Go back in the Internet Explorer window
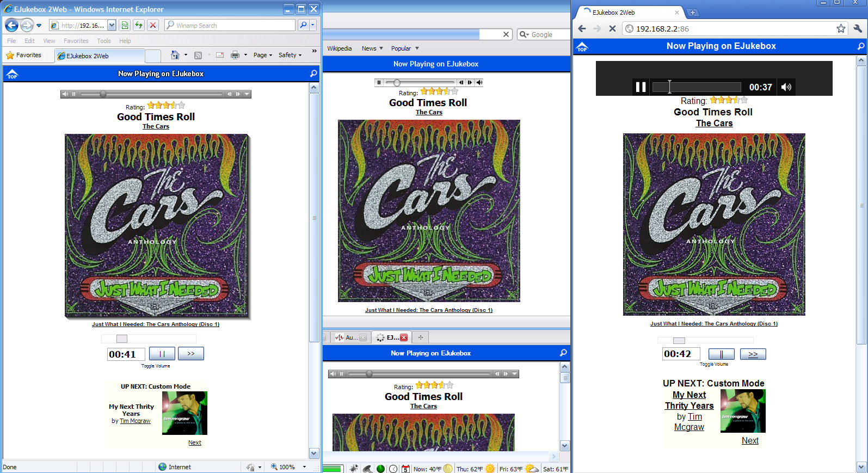868x473 pixels. coord(11,25)
